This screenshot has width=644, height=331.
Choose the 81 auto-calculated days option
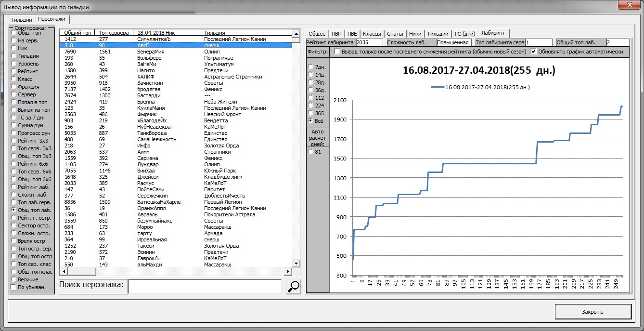coord(311,152)
